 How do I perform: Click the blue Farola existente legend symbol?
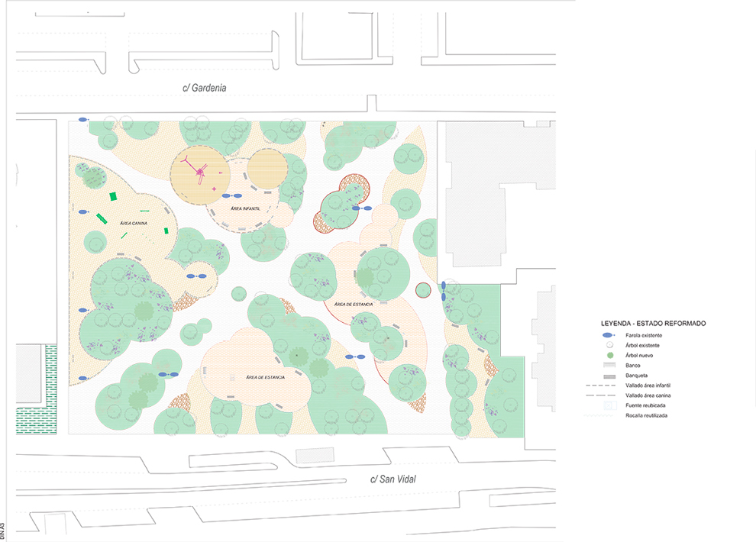click(x=609, y=335)
